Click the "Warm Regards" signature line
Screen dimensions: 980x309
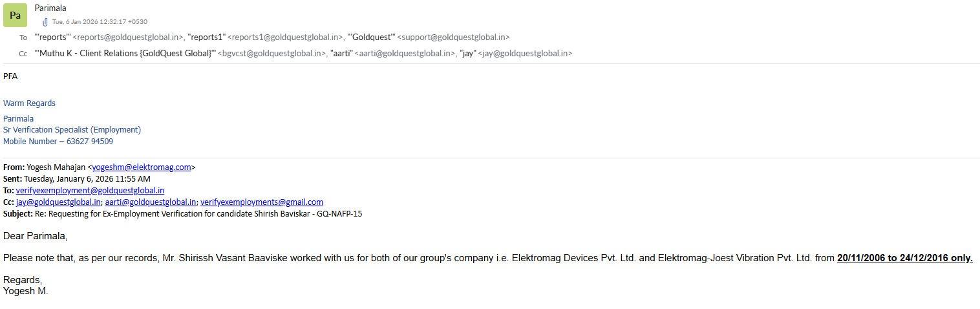coord(29,103)
